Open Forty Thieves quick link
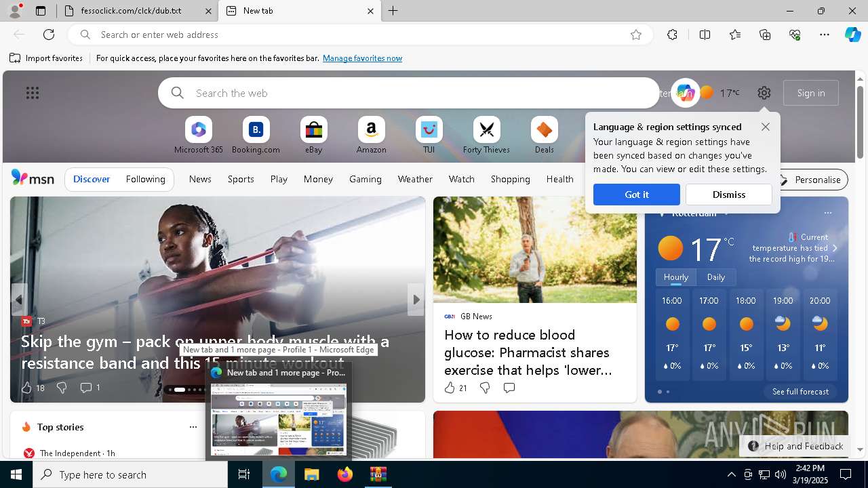Screen dimensions: 868x488 pos(486,136)
